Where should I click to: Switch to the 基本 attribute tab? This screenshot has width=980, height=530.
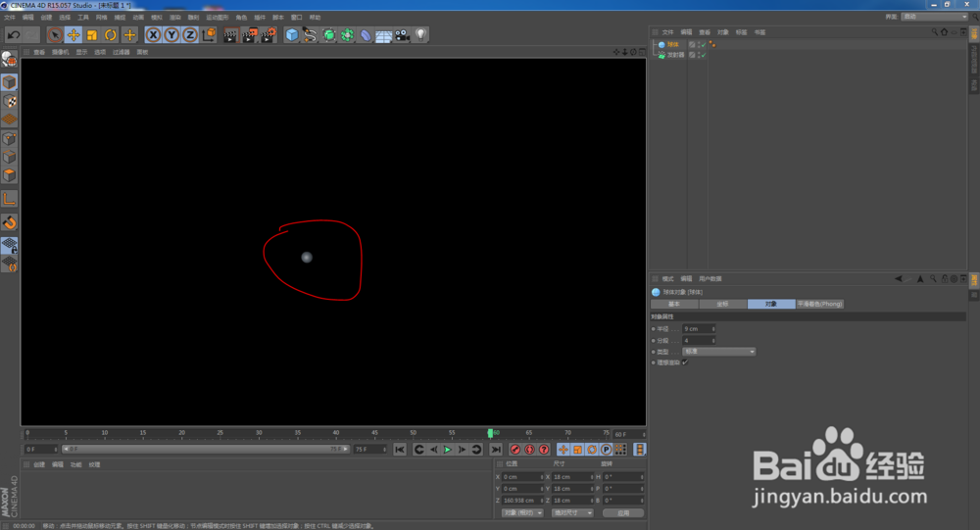click(674, 304)
